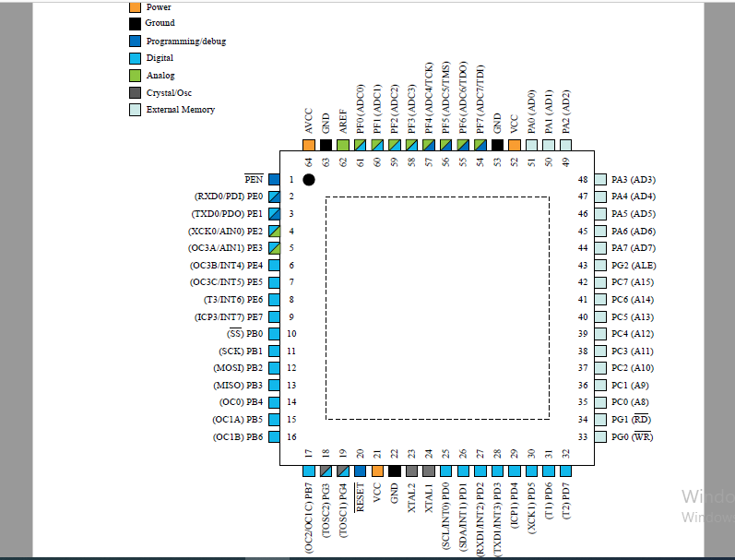The image size is (735, 560).
Task: Select the PB6 pin 16 square
Action: (274, 436)
